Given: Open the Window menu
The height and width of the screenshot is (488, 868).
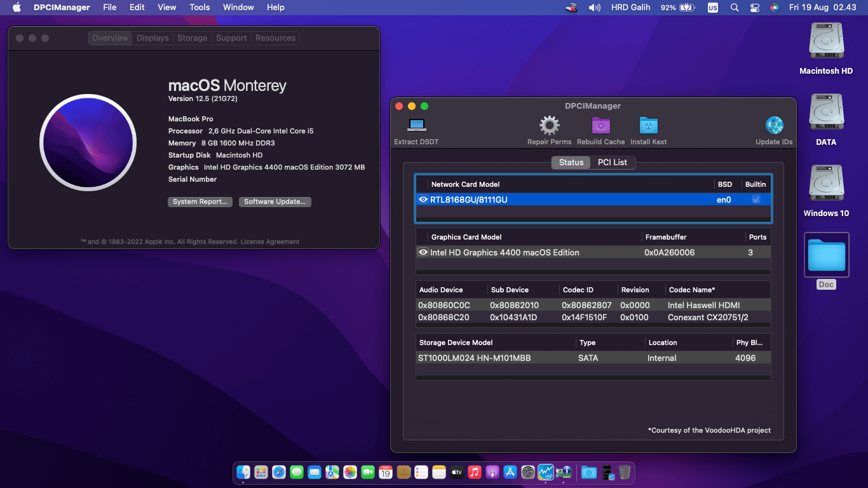Looking at the screenshot, I should click(x=238, y=8).
